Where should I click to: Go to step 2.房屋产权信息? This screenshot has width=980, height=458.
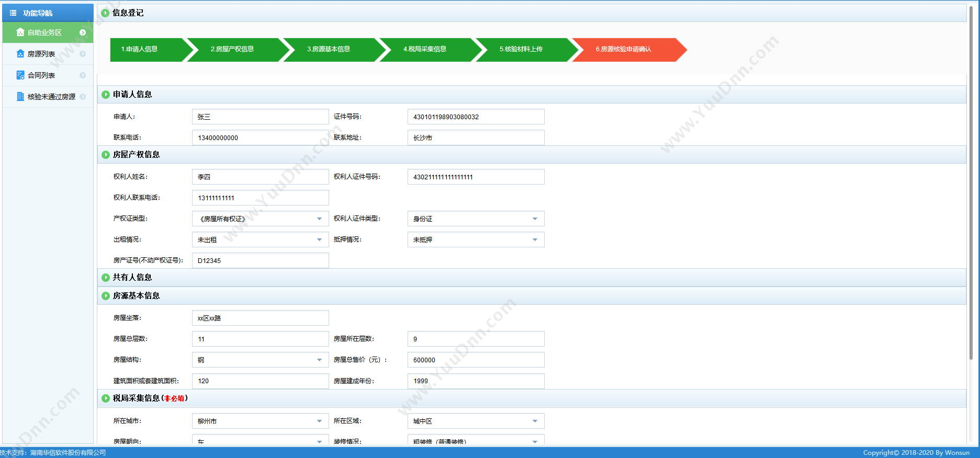(238, 50)
